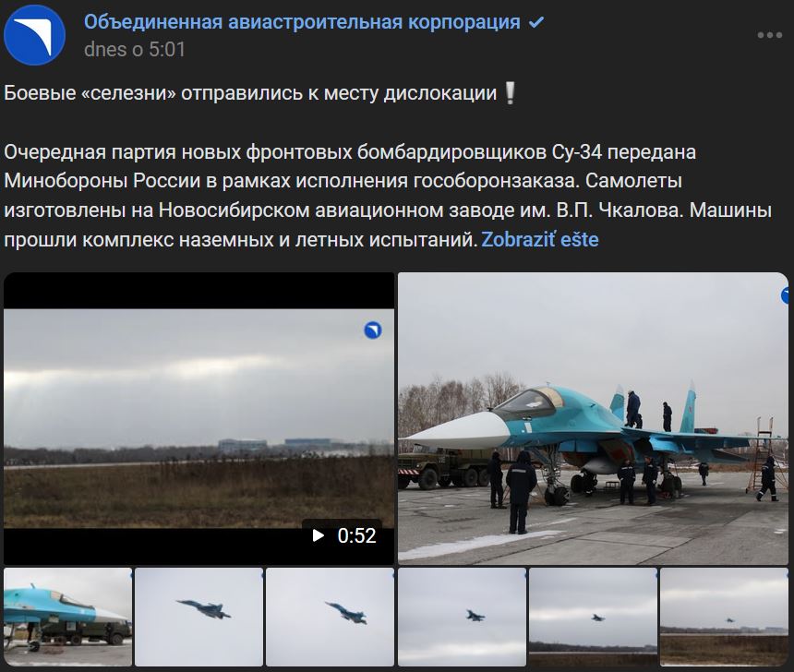Click the play triangle icon on the video
Screen dimensions: 794x672
click(318, 535)
